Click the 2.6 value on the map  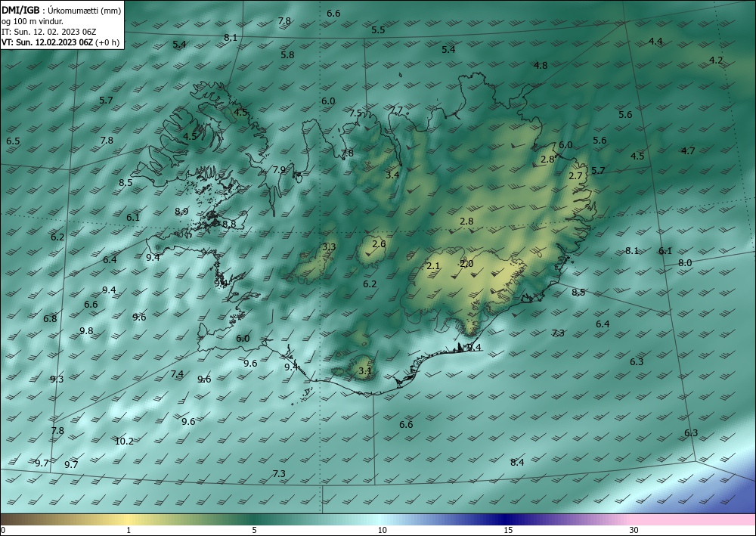(380, 244)
